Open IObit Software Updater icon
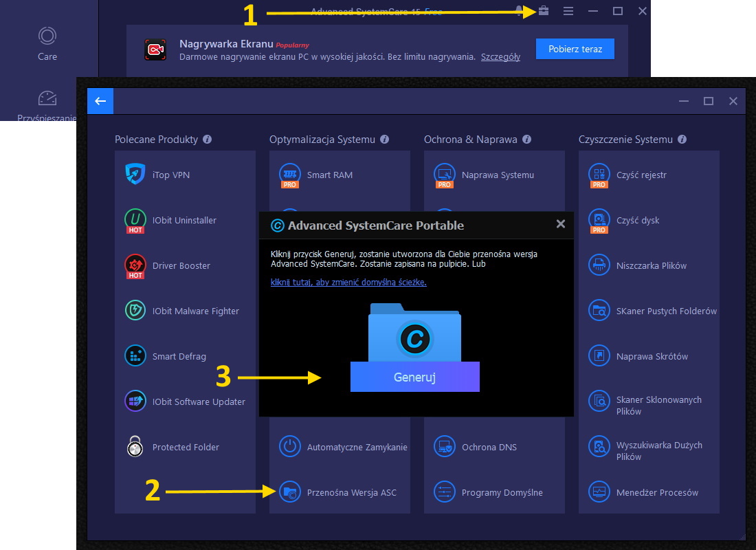 tap(135, 401)
